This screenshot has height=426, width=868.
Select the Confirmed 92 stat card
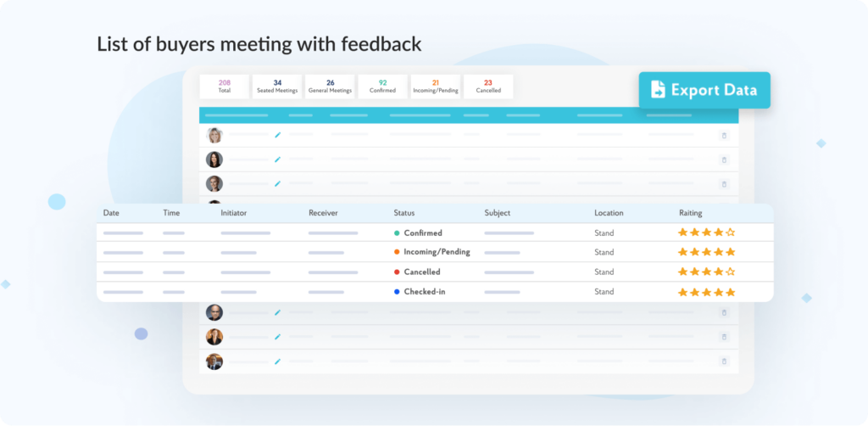pyautogui.click(x=382, y=87)
